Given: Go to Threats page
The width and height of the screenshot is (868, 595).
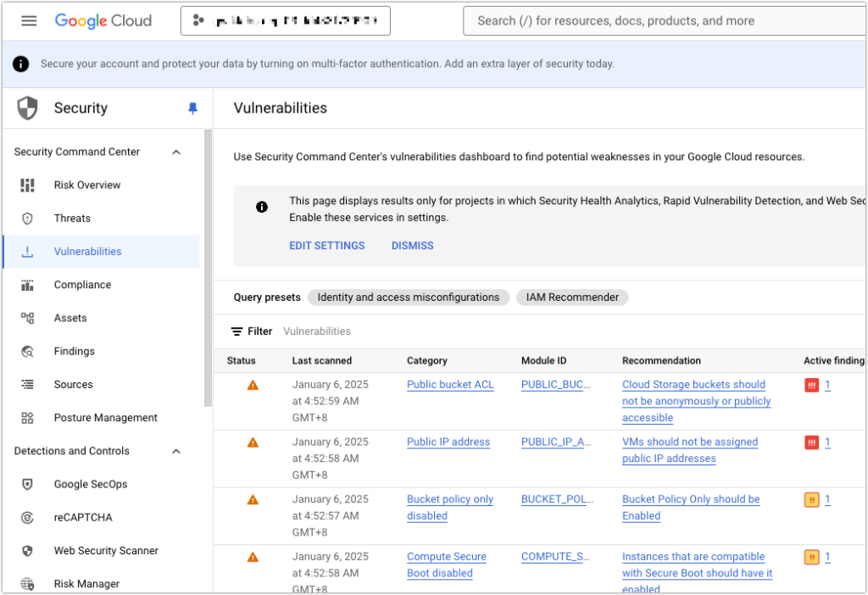Looking at the screenshot, I should pyautogui.click(x=72, y=218).
